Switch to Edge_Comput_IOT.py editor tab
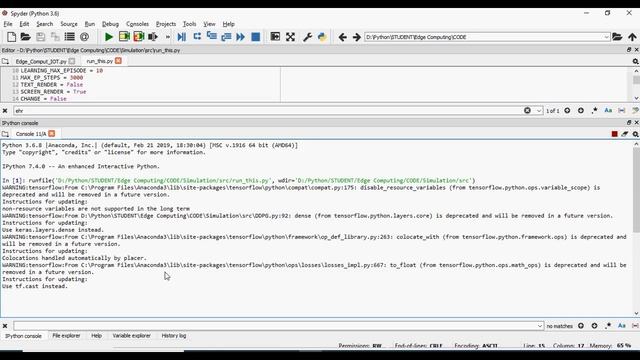 41,61
